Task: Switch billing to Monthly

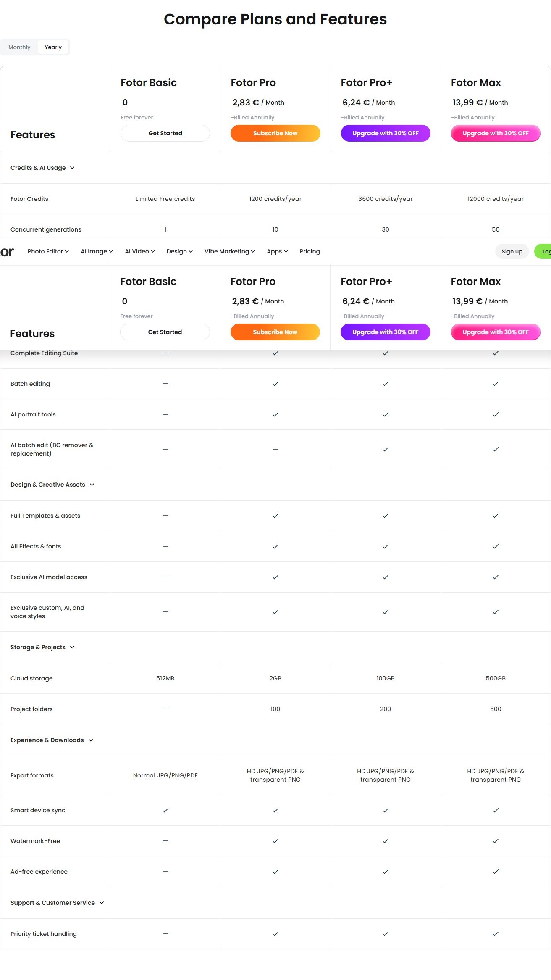Action: coord(19,47)
